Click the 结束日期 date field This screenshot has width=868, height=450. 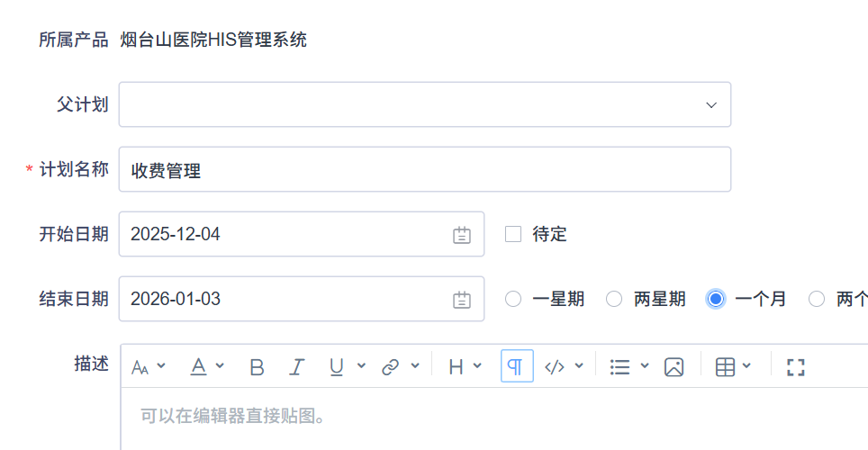pos(302,299)
